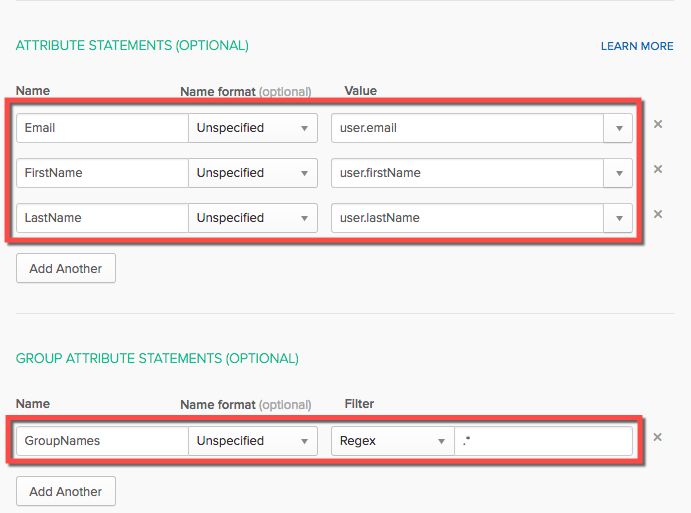Screen dimensions: 691x513
Task: Expand the user.email value dropdown arrow
Action: (x=618, y=128)
